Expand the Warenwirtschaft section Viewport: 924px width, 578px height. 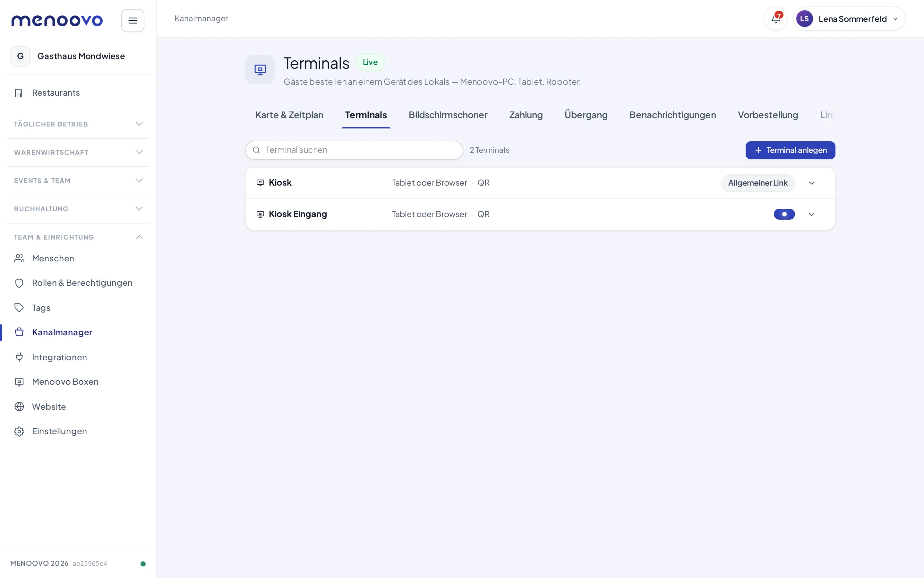coord(78,152)
